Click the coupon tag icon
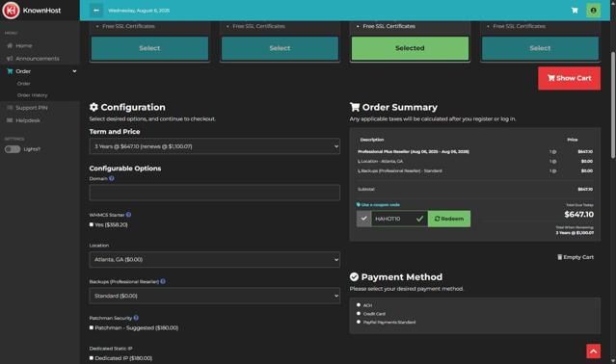 point(358,205)
